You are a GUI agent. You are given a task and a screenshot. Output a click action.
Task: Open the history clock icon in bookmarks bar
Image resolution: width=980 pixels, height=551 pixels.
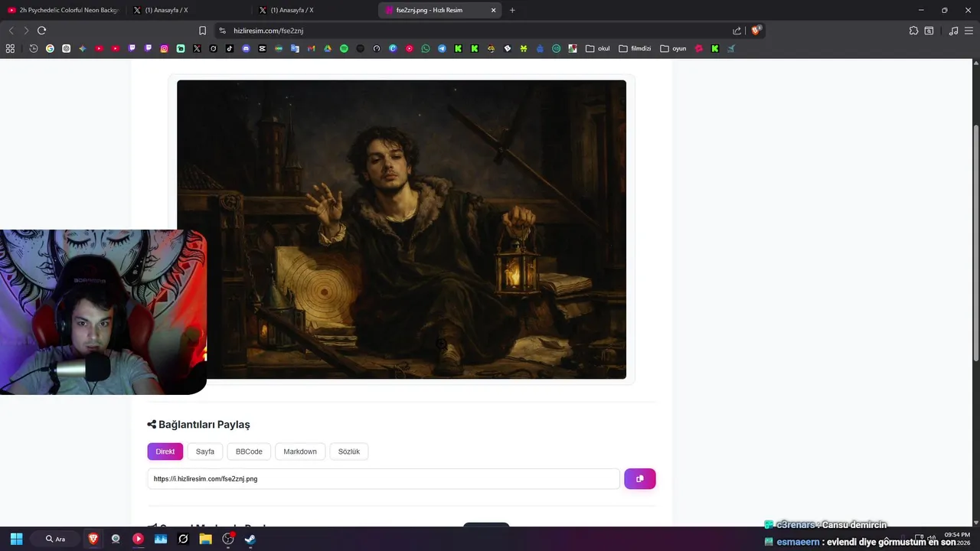click(x=34, y=48)
